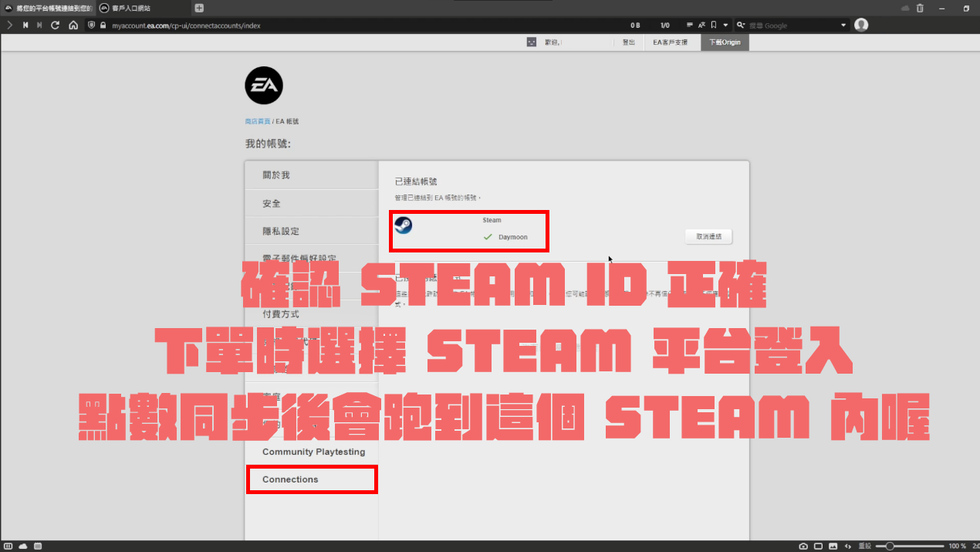Click the page actions code icon
This screenshot has height=552, width=980.
pos(848,546)
